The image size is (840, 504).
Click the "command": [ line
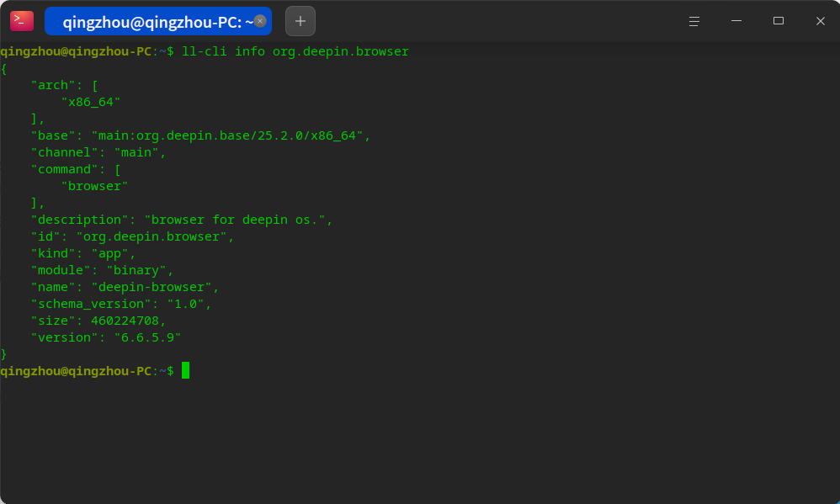pyautogui.click(x=76, y=169)
